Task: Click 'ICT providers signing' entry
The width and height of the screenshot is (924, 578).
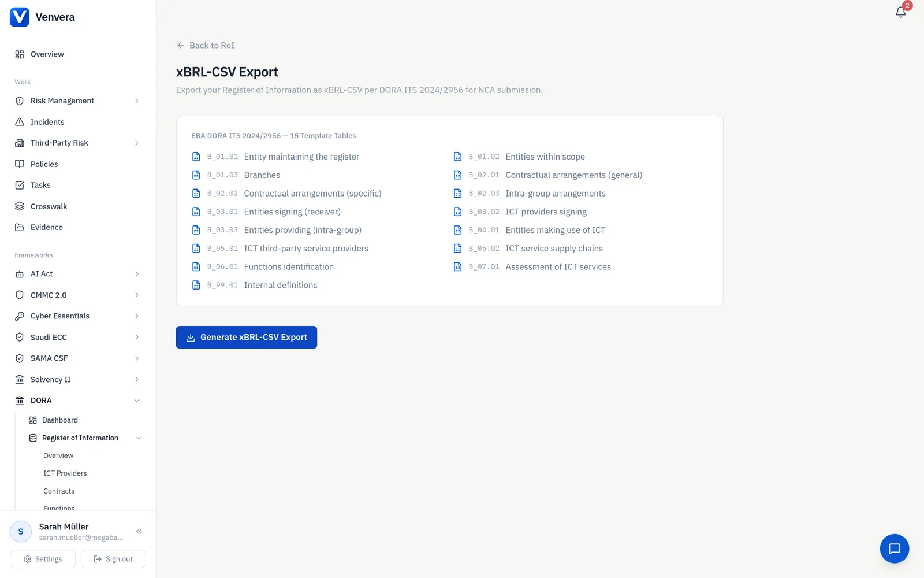Action: tap(546, 212)
